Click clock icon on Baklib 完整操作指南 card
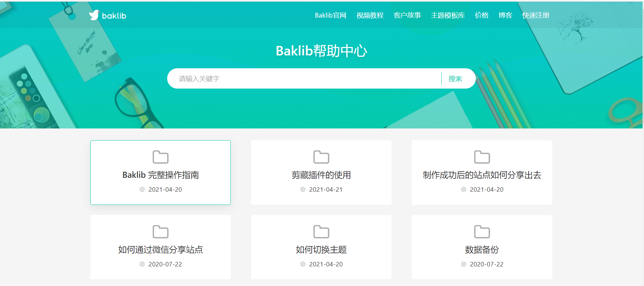 pos(142,190)
